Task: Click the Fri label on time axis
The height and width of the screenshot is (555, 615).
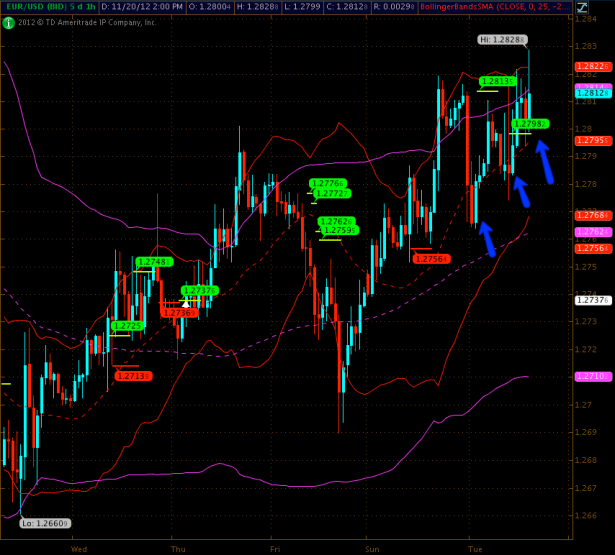Action: (275, 548)
